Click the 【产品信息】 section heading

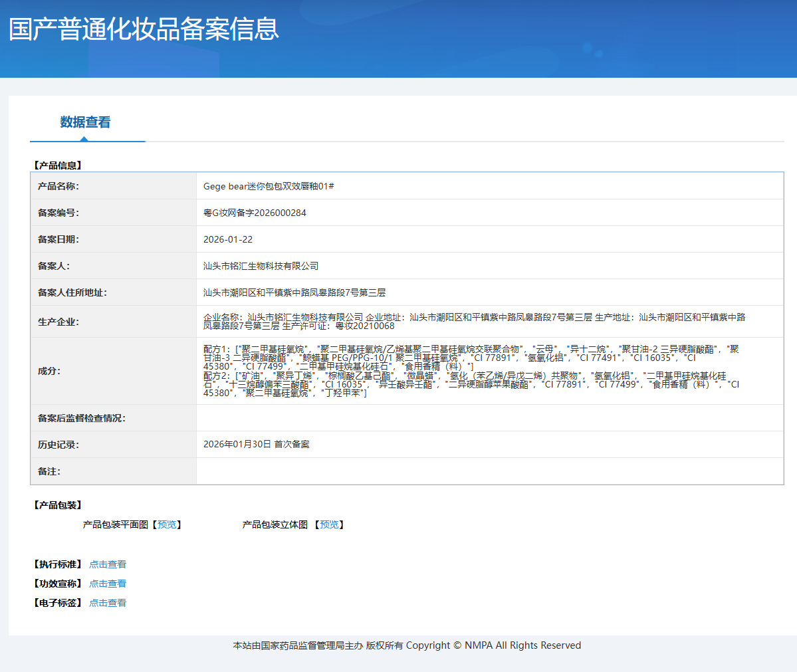click(57, 166)
